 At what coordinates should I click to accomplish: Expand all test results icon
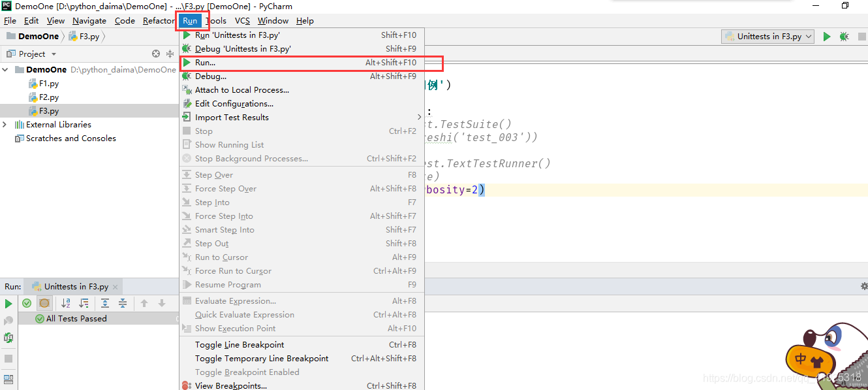pyautogui.click(x=105, y=303)
